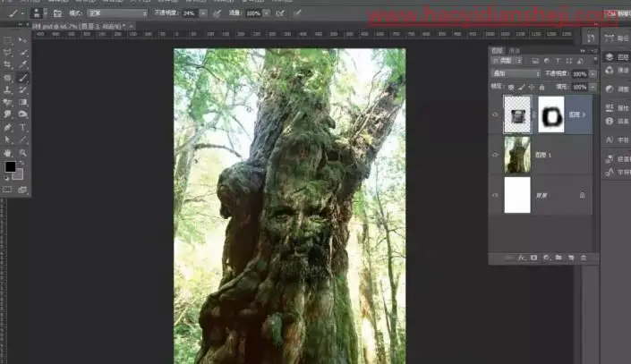Select the Rectangular Marquee tool
This screenshot has height=364, width=631.
coord(8,40)
